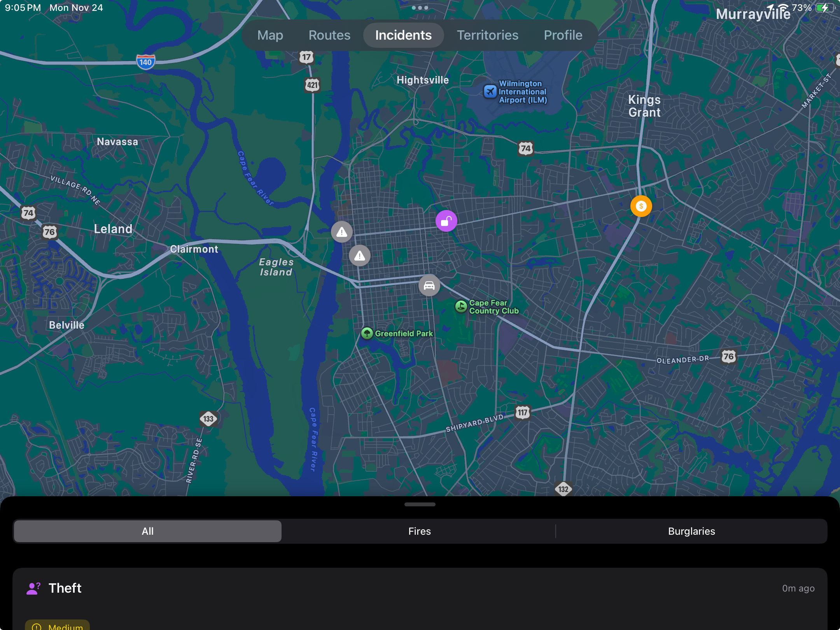Viewport: 840px width, 630px height.
Task: Select the Greenfield Park pin
Action: click(x=367, y=333)
